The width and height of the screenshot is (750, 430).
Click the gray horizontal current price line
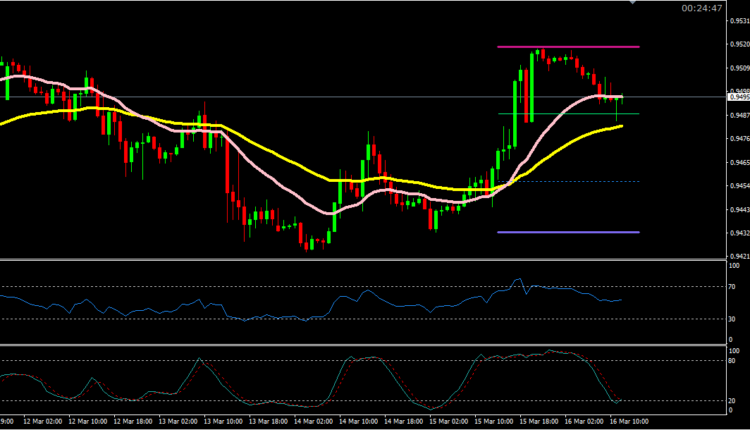coord(300,97)
